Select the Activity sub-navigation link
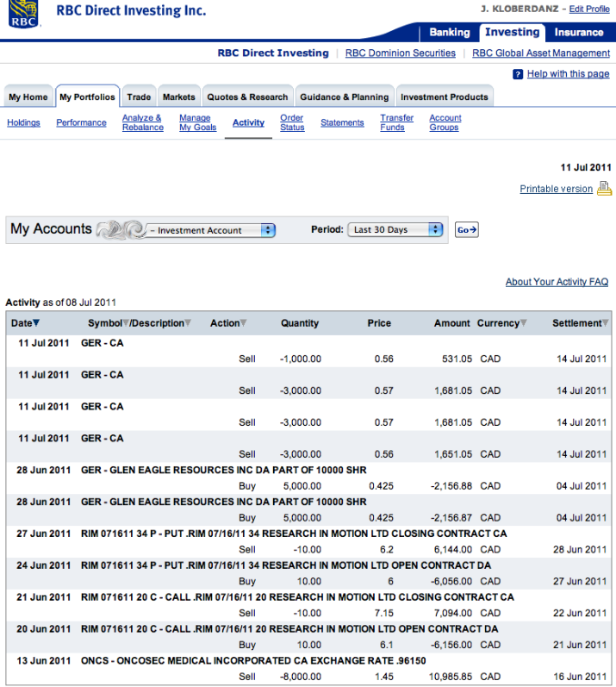 (248, 122)
